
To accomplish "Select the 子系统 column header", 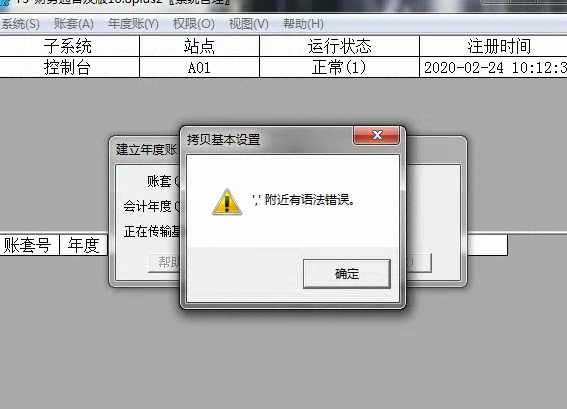I will coord(69,46).
